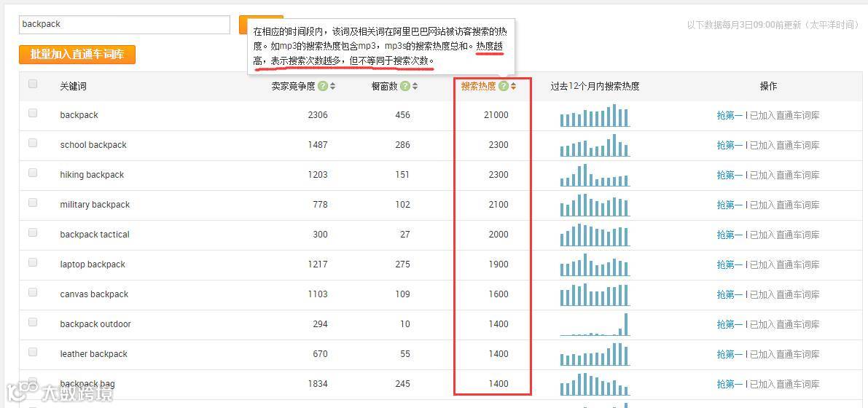Click seller competition value 1834
The image size is (868, 408).
(318, 384)
